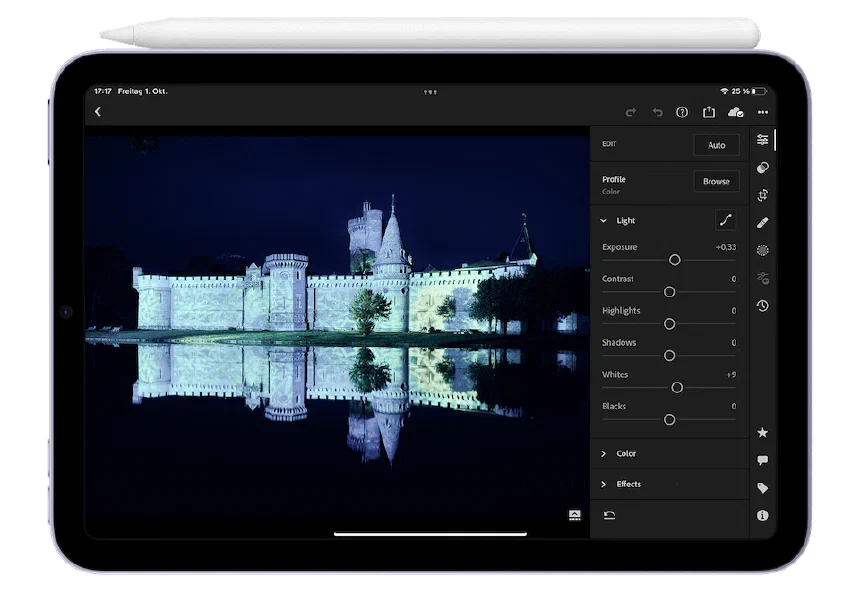The width and height of the screenshot is (860, 602).
Task: Check the cloud sync status icon
Action: pos(735,112)
